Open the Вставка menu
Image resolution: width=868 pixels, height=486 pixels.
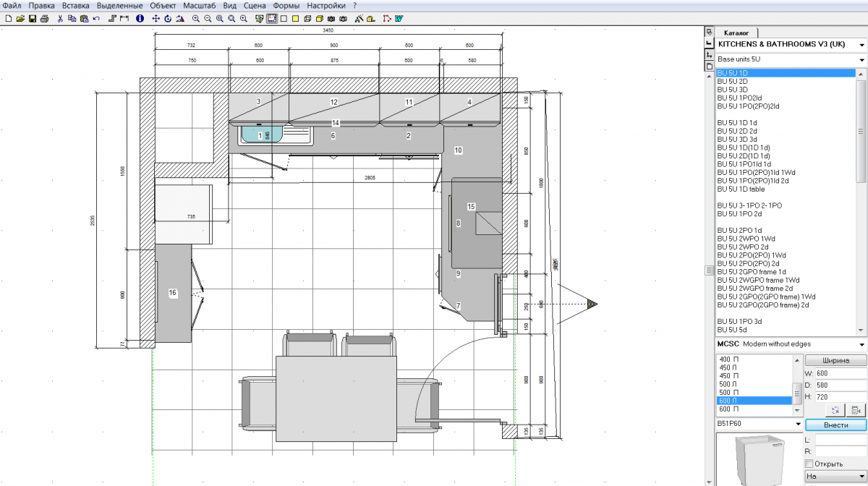pos(76,5)
